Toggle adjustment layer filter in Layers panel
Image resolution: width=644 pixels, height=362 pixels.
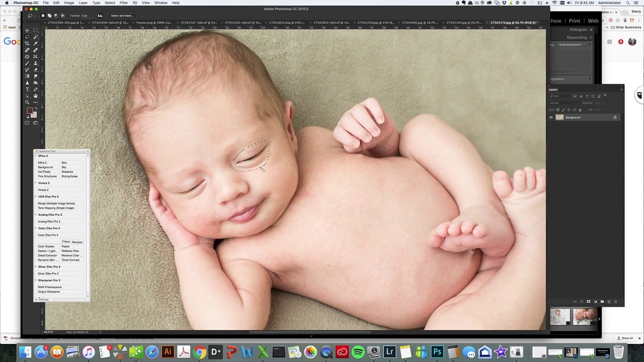point(581,96)
